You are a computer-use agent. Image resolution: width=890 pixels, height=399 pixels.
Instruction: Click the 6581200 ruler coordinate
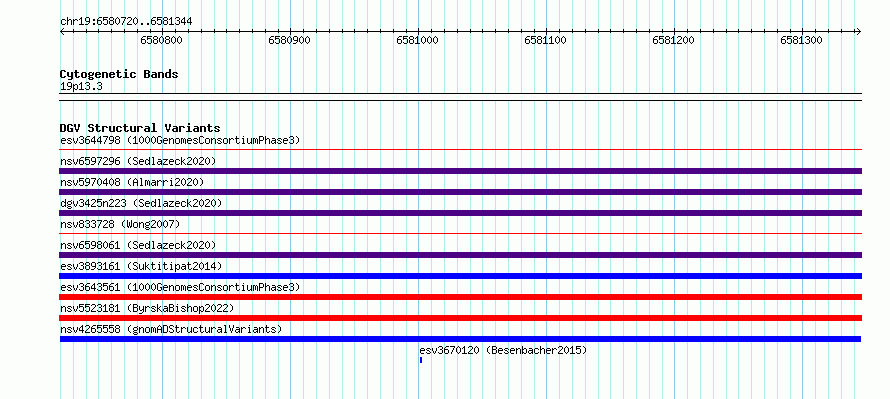[674, 41]
